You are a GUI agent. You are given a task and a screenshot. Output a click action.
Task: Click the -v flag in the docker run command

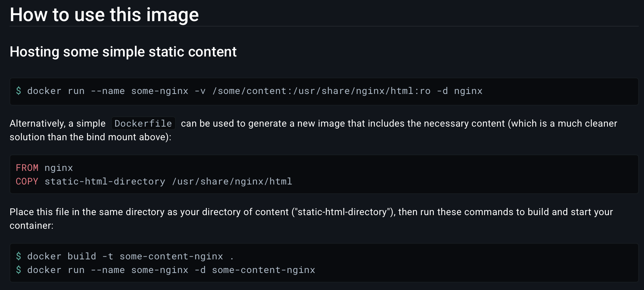click(x=200, y=91)
